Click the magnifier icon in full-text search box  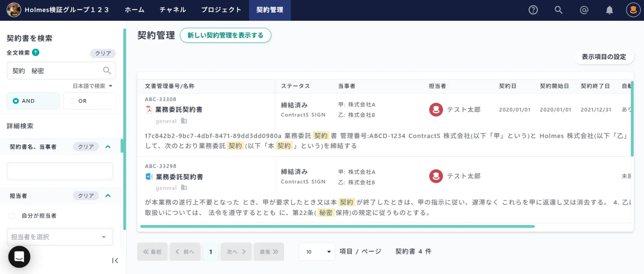pos(107,70)
